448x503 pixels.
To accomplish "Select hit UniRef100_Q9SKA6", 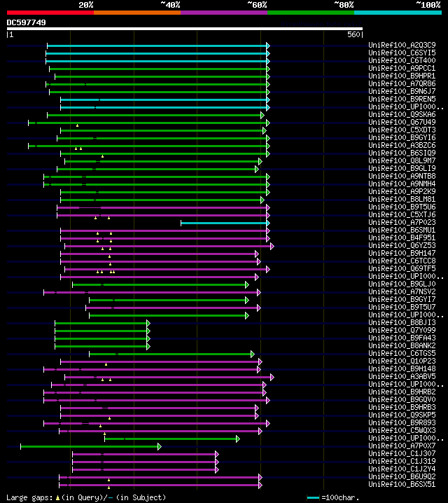I will point(402,114).
